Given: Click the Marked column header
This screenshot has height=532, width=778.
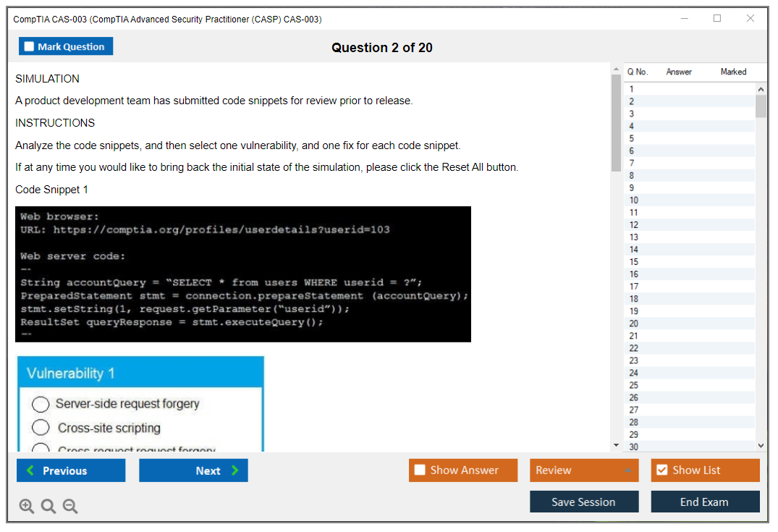Looking at the screenshot, I should tap(733, 72).
